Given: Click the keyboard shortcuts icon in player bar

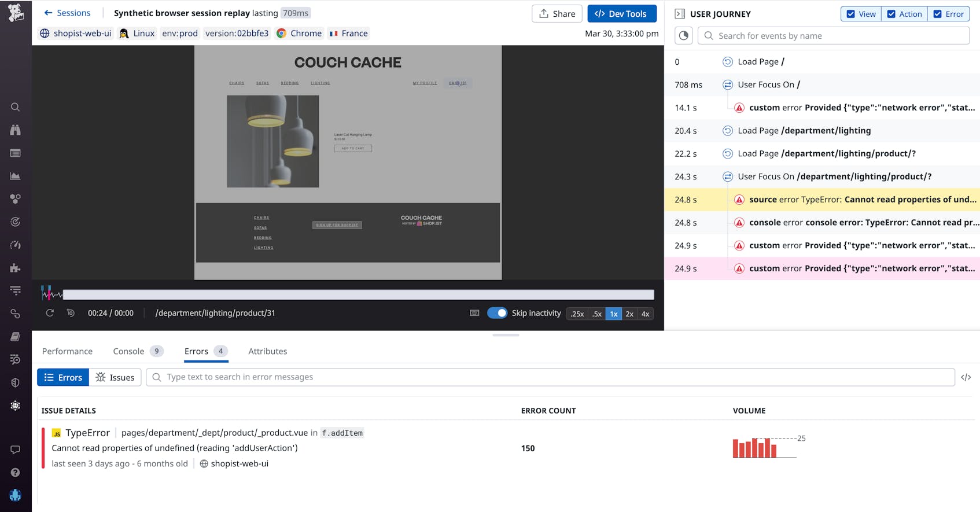Looking at the screenshot, I should coord(474,313).
